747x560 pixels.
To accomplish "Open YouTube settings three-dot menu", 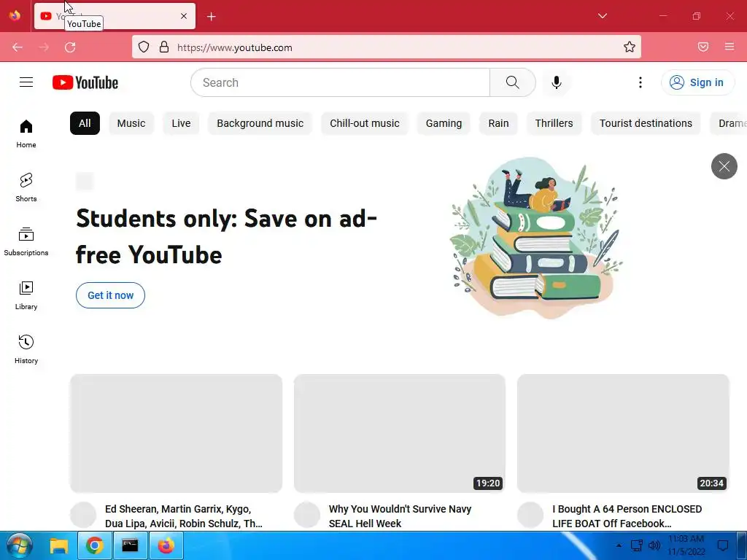I will click(x=640, y=82).
